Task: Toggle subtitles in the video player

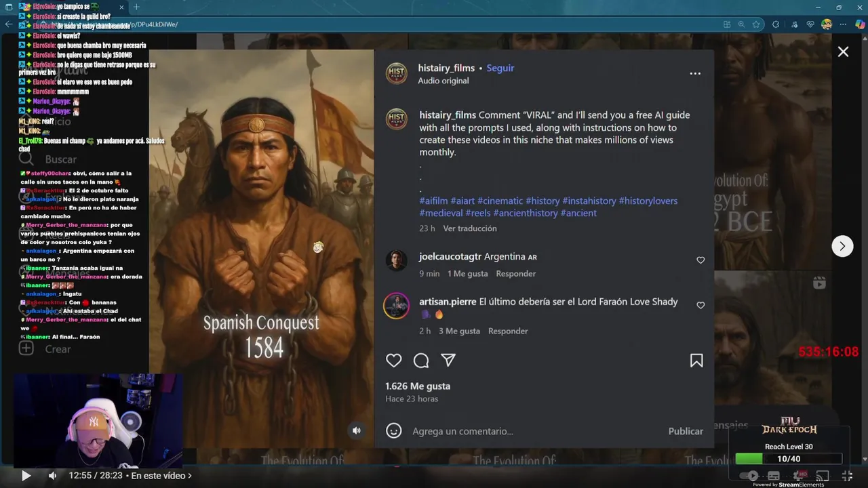Action: (x=774, y=476)
